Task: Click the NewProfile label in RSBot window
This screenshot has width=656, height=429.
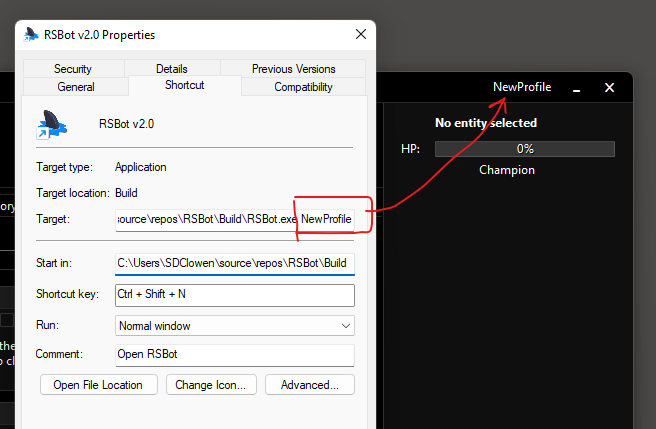Action: pyautogui.click(x=522, y=87)
